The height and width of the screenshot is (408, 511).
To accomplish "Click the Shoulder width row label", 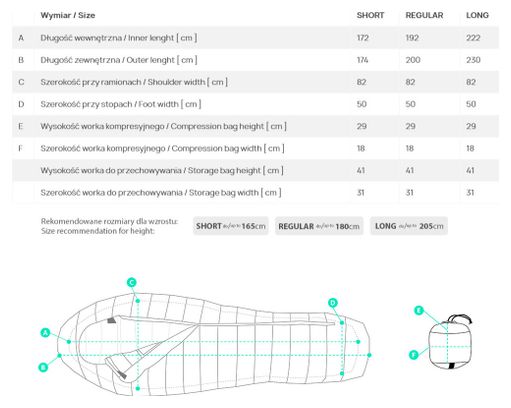I will click(x=134, y=82).
